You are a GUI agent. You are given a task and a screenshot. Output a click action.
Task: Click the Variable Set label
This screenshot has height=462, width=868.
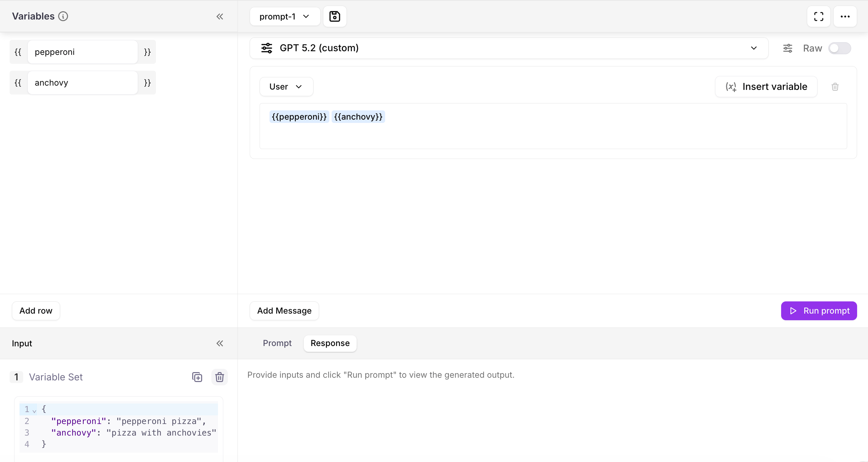tap(55, 377)
